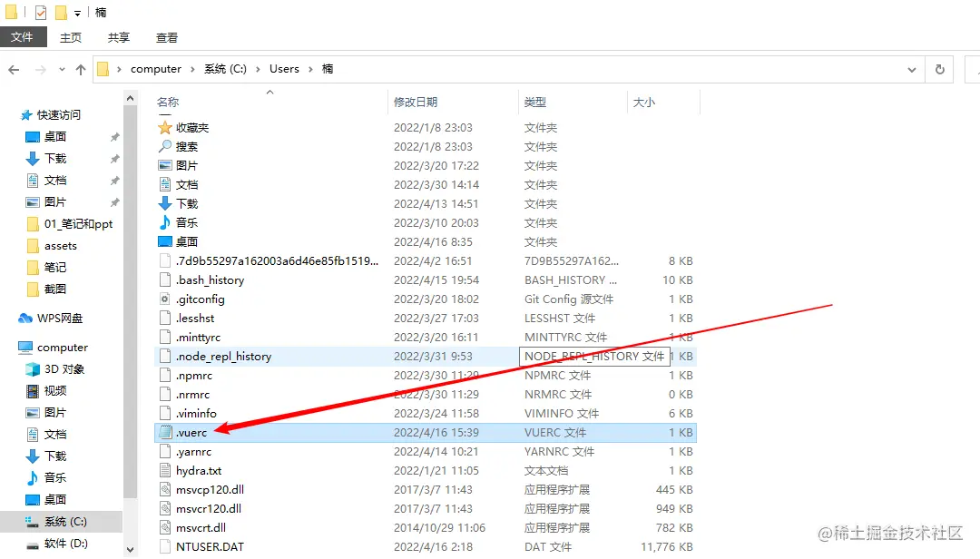This screenshot has height=559, width=980.
Task: Select the hydra.txt file icon
Action: coord(165,470)
